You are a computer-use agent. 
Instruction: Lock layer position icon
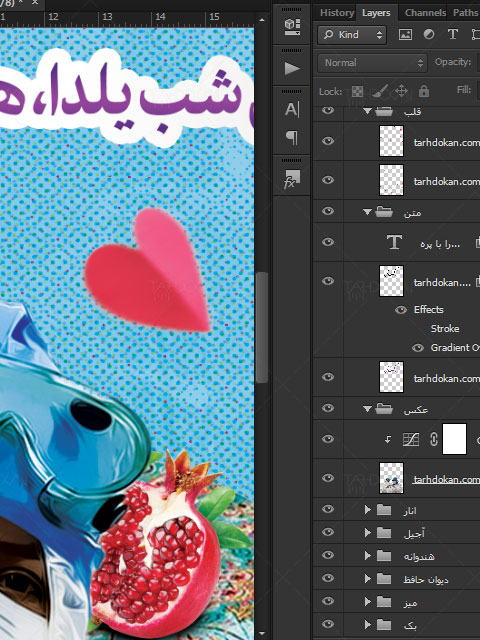[x=401, y=91]
